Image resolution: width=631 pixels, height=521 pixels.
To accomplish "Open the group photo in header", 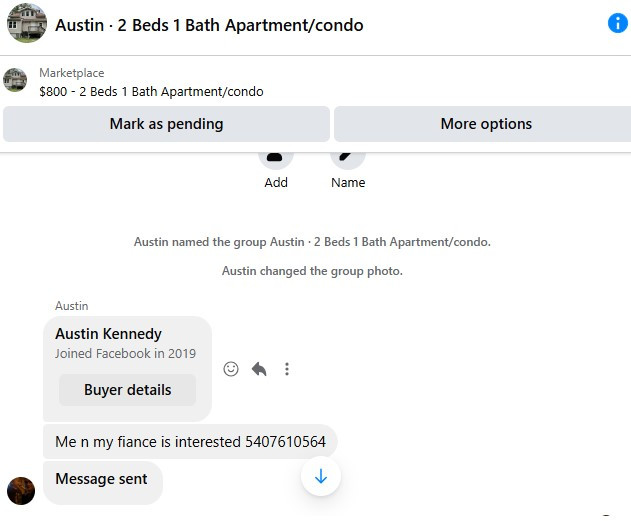I will (27, 23).
